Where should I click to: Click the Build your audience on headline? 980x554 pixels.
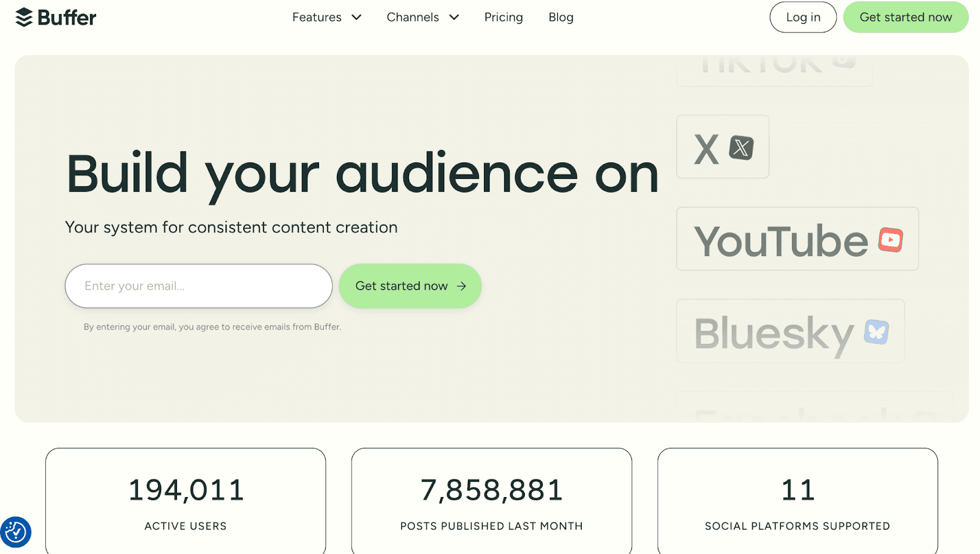pyautogui.click(x=363, y=176)
